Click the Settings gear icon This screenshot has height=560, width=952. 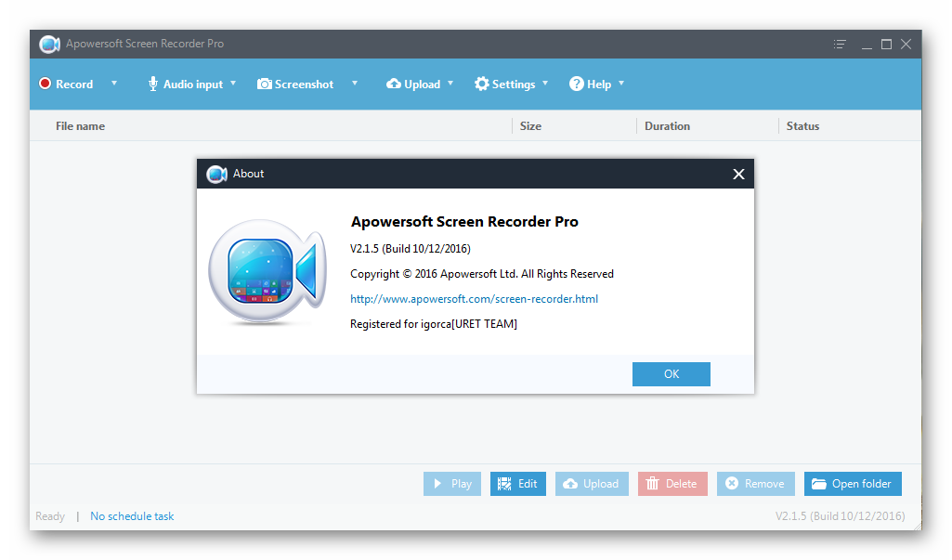coord(481,84)
